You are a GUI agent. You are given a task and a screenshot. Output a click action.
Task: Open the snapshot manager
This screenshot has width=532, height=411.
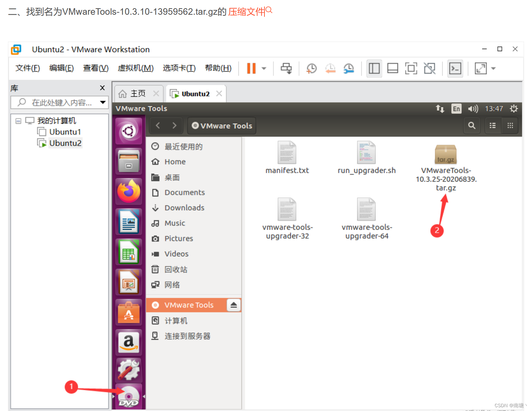pos(348,68)
